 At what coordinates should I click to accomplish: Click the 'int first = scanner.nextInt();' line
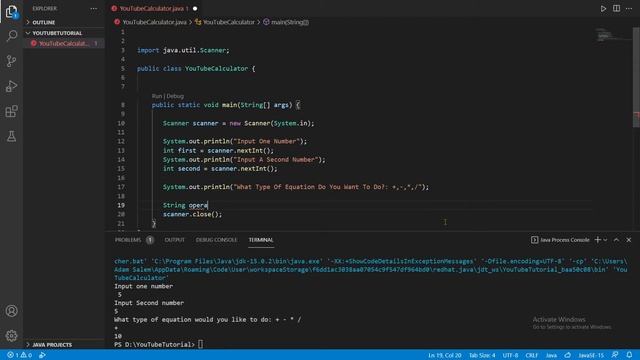click(218, 151)
